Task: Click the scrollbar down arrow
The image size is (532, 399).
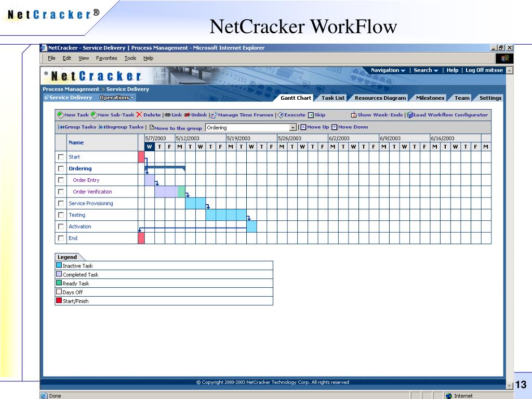Action: 509,386
